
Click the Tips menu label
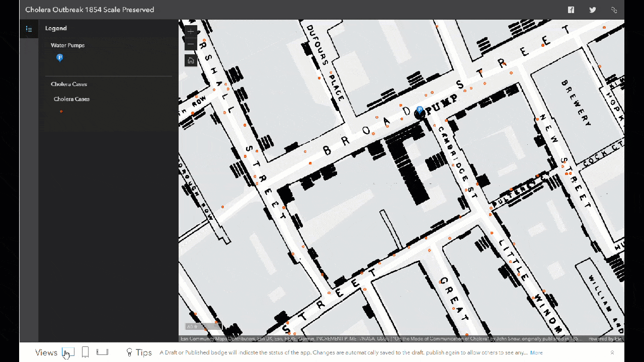[x=143, y=352]
